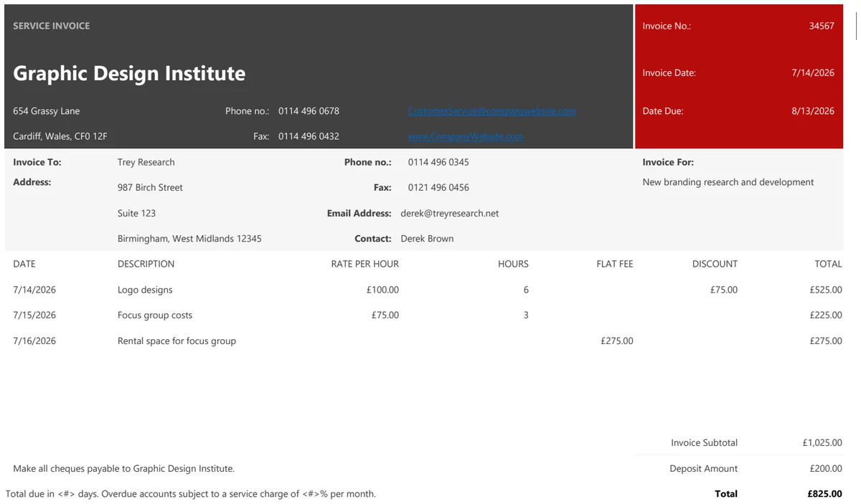The width and height of the screenshot is (861, 504).
Task: Select the Graphic Design Institute company title
Action: (129, 73)
